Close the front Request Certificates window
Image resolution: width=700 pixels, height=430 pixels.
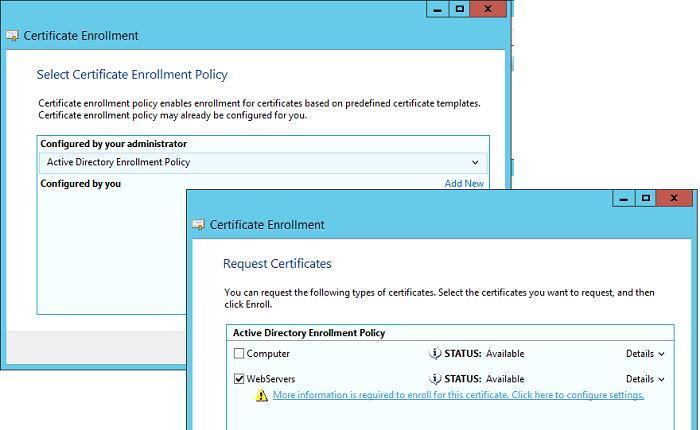pyautogui.click(x=674, y=198)
